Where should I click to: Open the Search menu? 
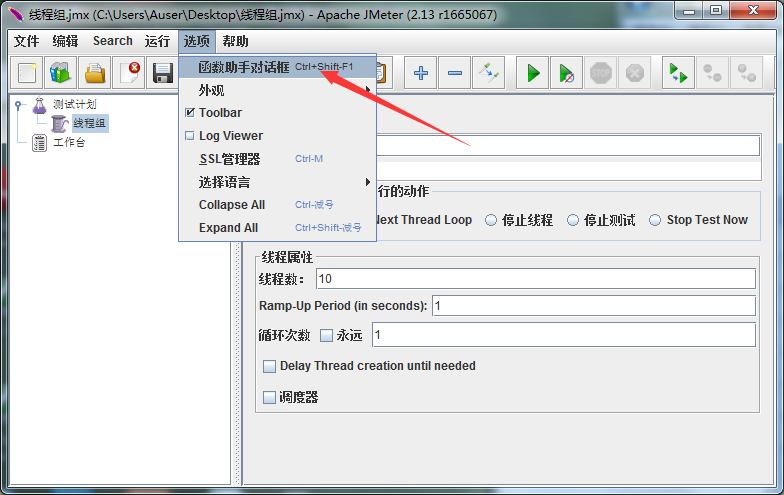pos(113,41)
